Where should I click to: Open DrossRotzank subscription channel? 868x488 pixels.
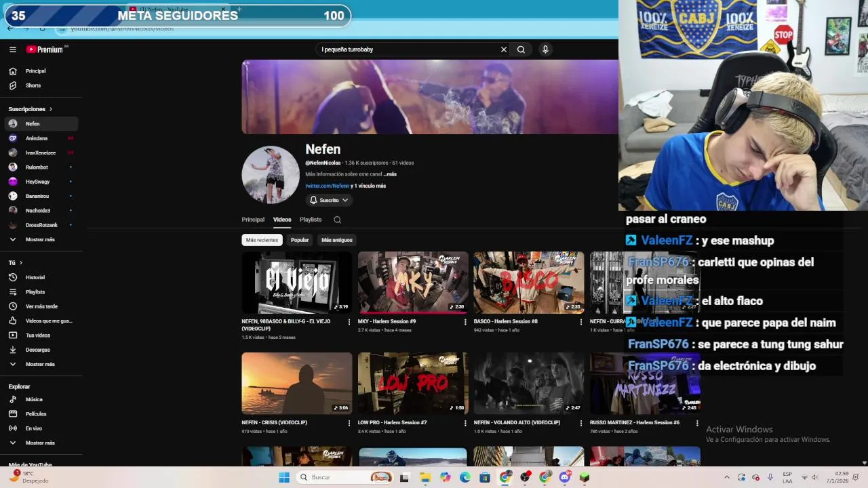coord(41,225)
